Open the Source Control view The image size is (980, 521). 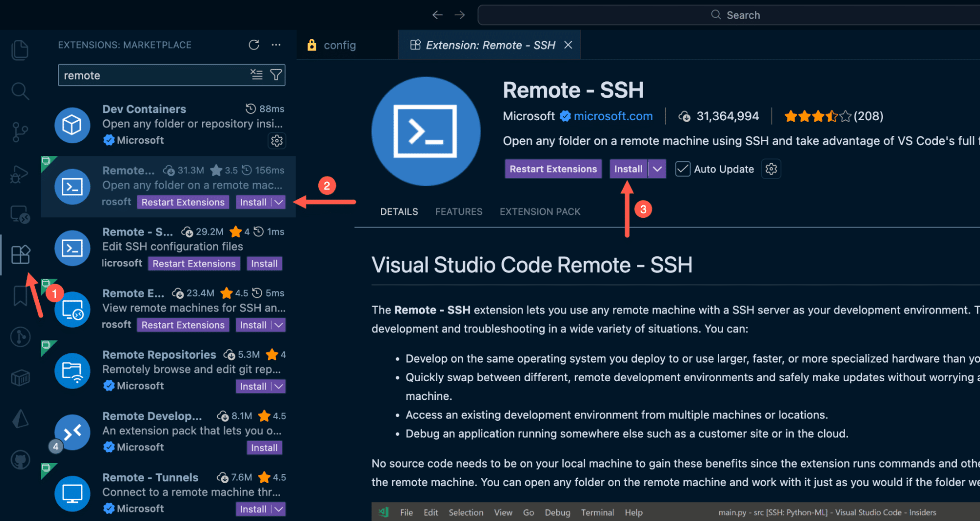pyautogui.click(x=20, y=131)
